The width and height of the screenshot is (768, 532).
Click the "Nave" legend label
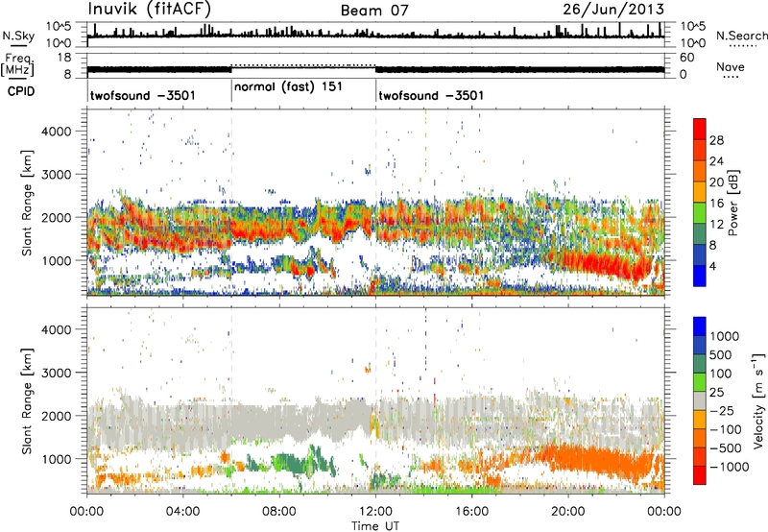pyautogui.click(x=731, y=66)
